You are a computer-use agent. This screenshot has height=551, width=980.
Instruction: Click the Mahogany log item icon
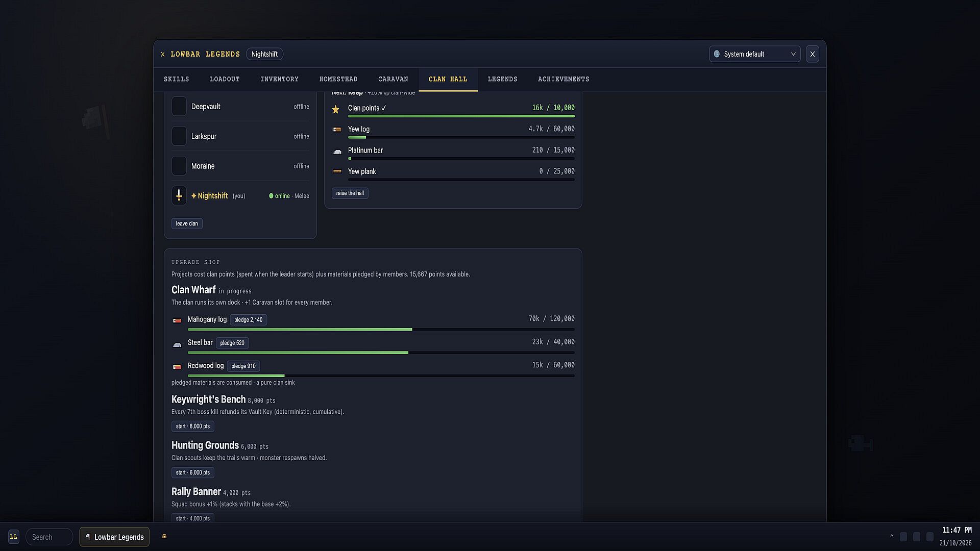(x=177, y=320)
